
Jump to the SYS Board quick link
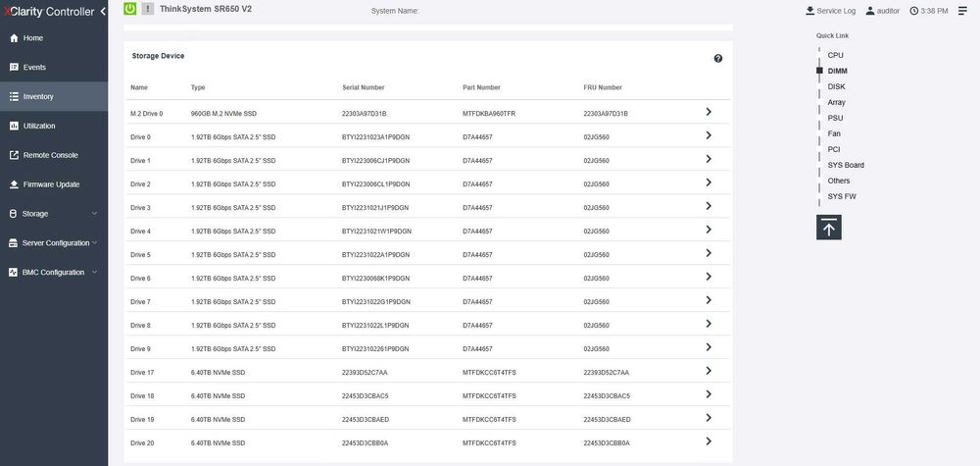tap(846, 165)
